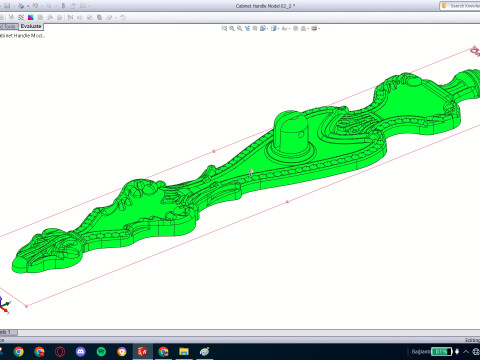The width and height of the screenshot is (480, 360).
Task: Toggle Hide/Show Items glasses icon
Action: click(x=284, y=29)
